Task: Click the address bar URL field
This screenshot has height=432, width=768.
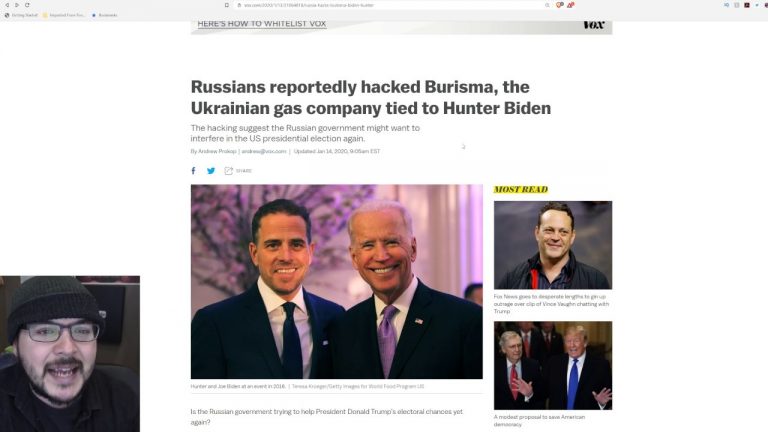Action: 387,5
